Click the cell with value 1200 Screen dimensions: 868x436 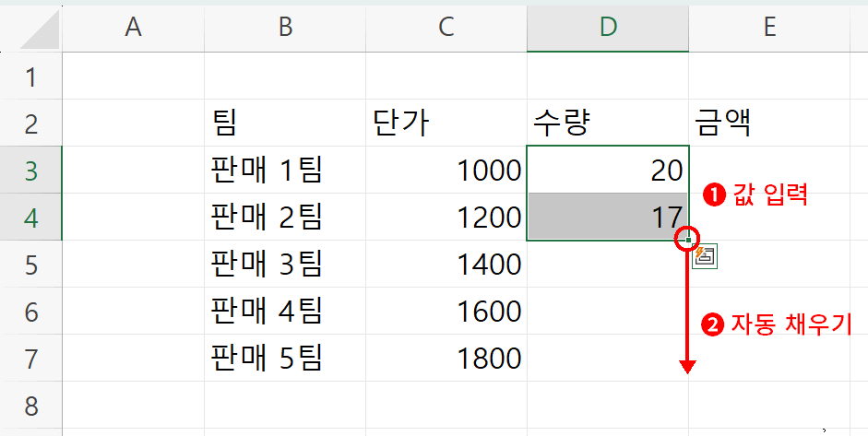tap(446, 217)
